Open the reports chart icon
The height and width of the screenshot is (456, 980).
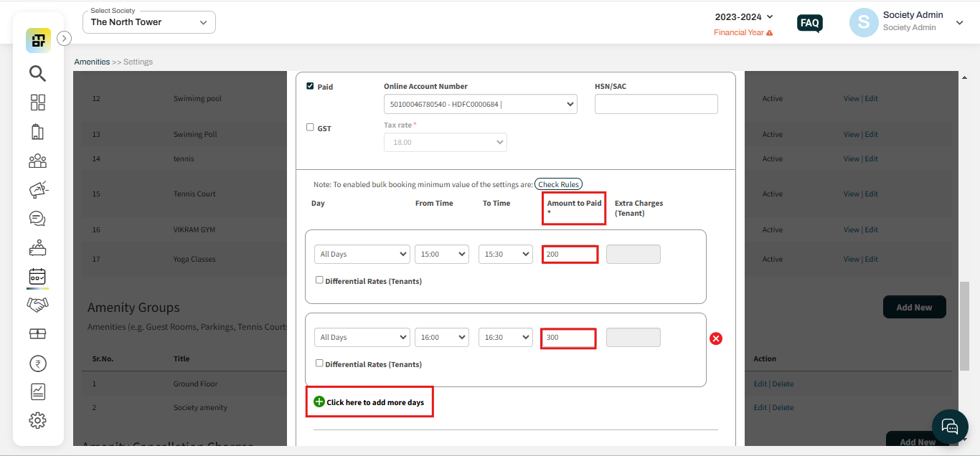[x=38, y=391]
